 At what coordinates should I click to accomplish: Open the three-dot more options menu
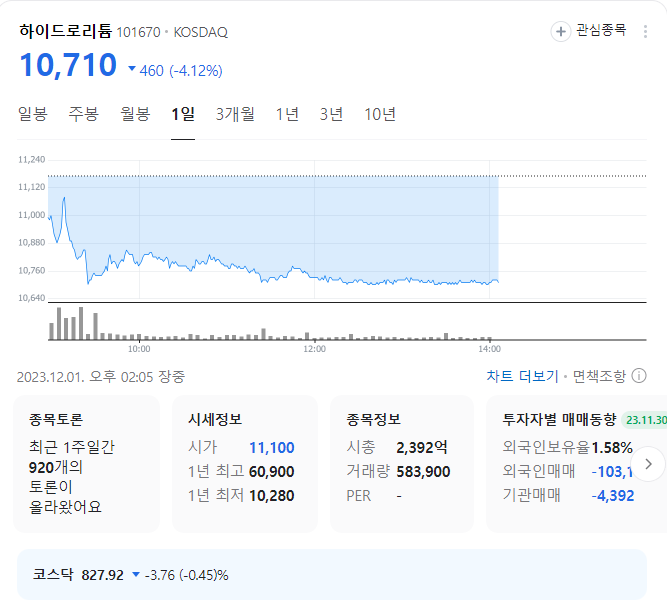tap(645, 31)
